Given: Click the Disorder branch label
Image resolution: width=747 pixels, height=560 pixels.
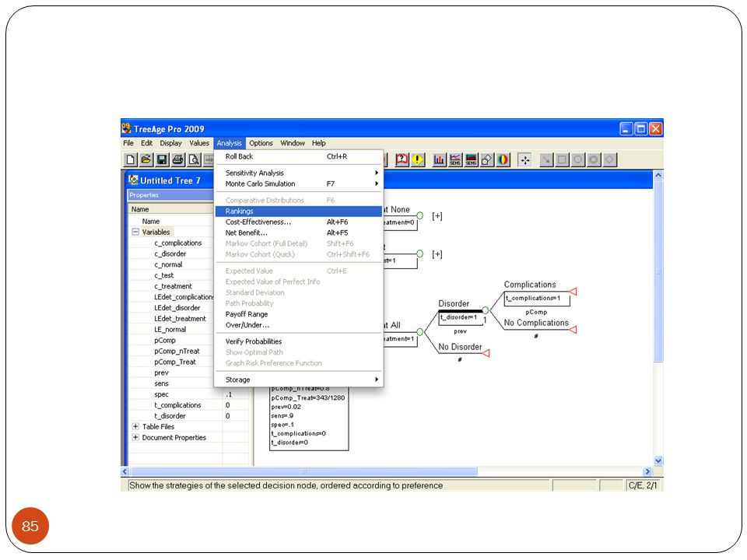Looking at the screenshot, I should [454, 303].
